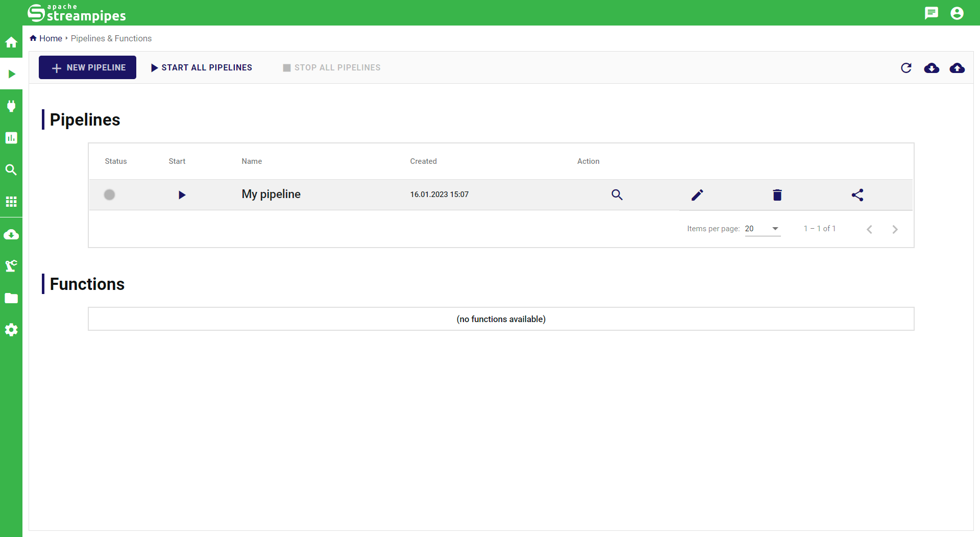Edit My pipeline with pencil icon
The image size is (980, 537).
coord(697,195)
